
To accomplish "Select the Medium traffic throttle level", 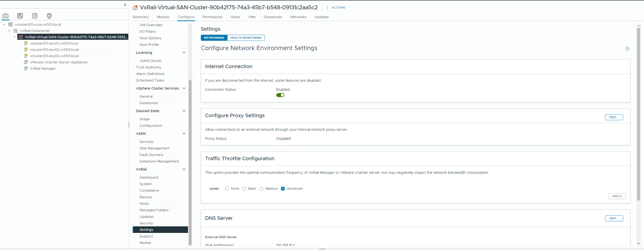I will coord(261,188).
